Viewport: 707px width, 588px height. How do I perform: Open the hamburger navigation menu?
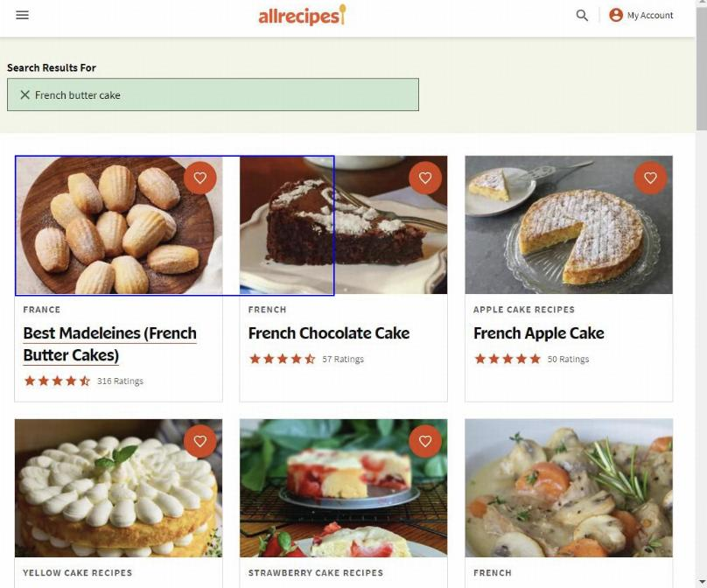(x=22, y=15)
